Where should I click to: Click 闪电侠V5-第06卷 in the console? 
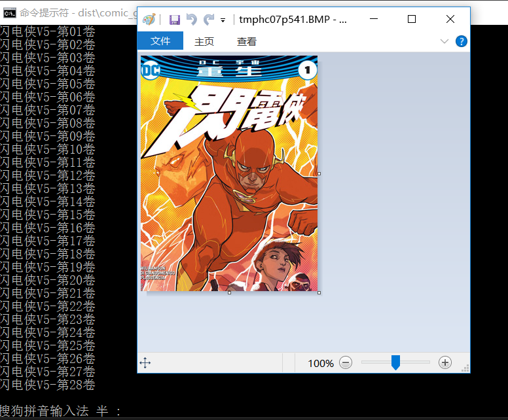click(x=48, y=97)
